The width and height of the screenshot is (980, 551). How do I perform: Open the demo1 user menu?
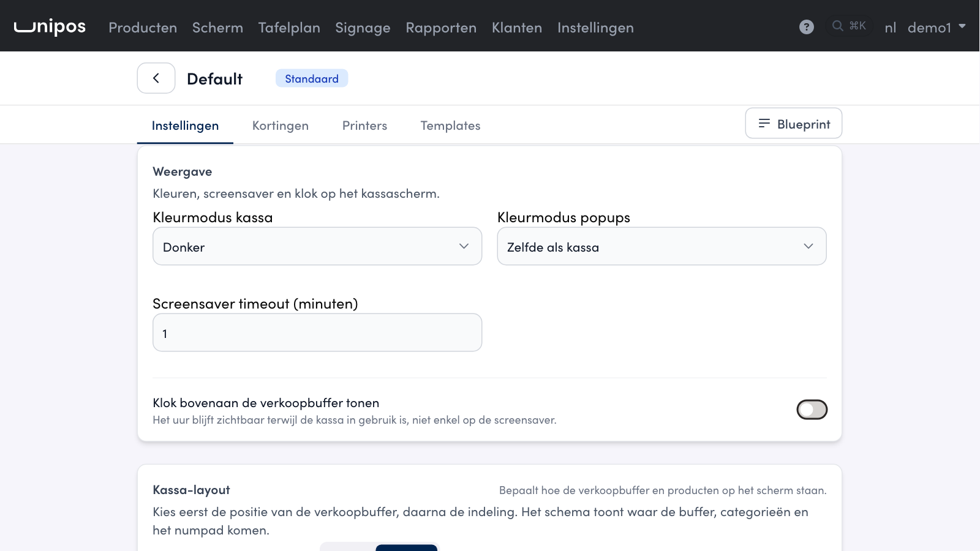(x=937, y=28)
